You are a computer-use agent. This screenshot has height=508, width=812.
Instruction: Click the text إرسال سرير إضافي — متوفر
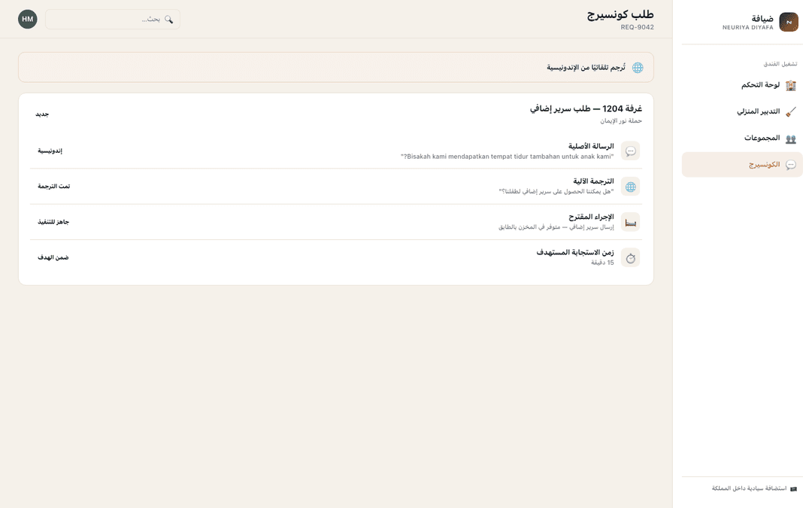556,227
